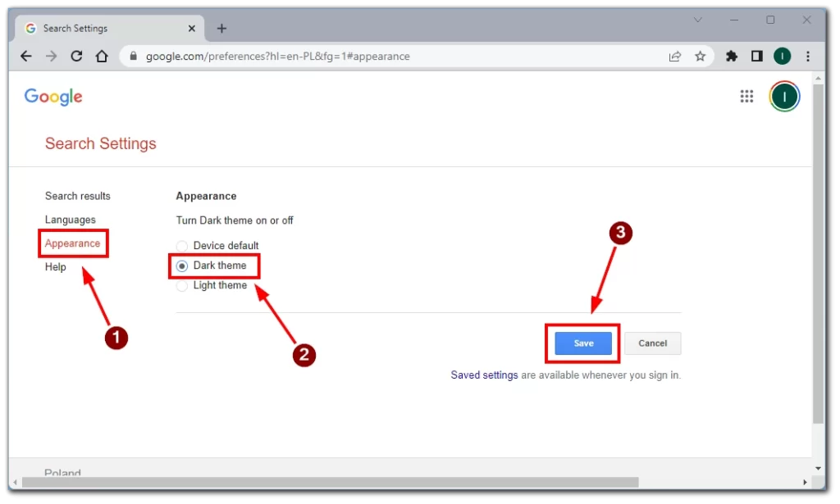Click the vertical scrollbar thumb
This screenshot has height=504, width=840.
click(x=818, y=254)
